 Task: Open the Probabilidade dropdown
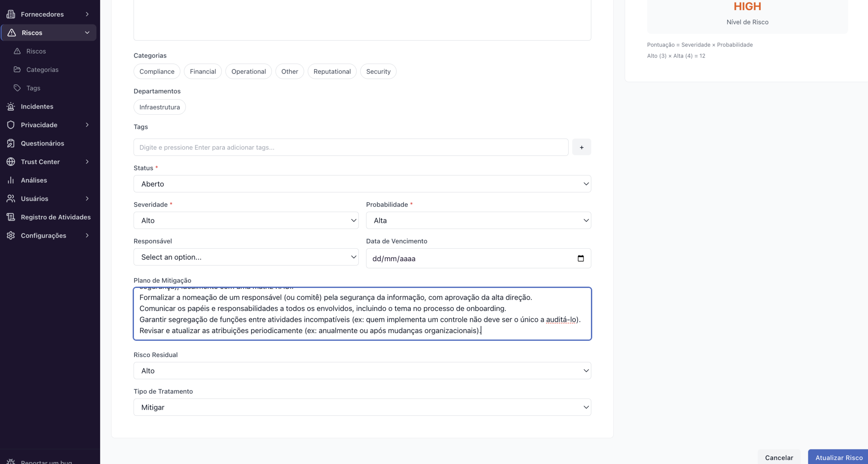478,220
